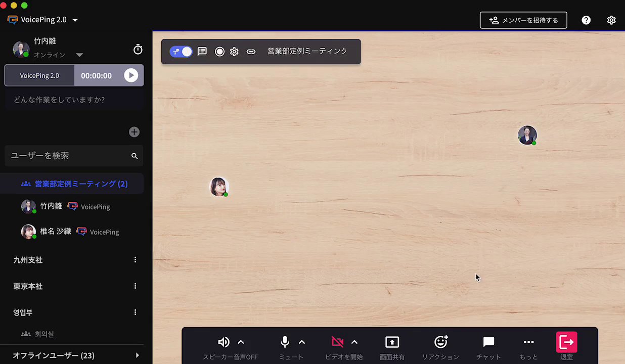The width and height of the screenshot is (625, 364).
Task: Toggle speaker audio (スピーカー音声OFF)
Action: (224, 342)
